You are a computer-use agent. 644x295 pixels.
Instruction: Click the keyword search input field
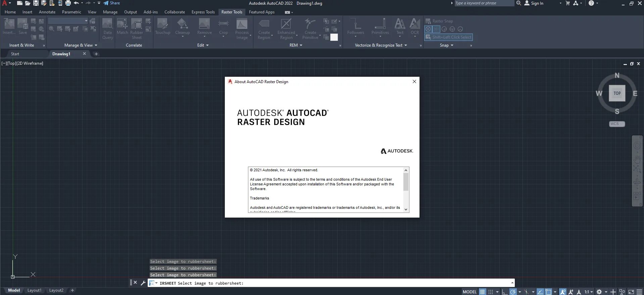(x=484, y=3)
